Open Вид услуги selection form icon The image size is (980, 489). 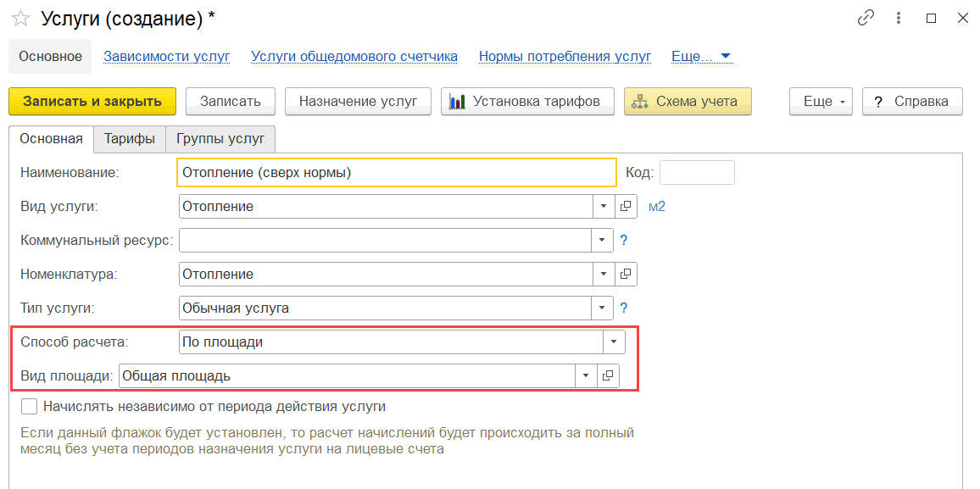tap(626, 205)
